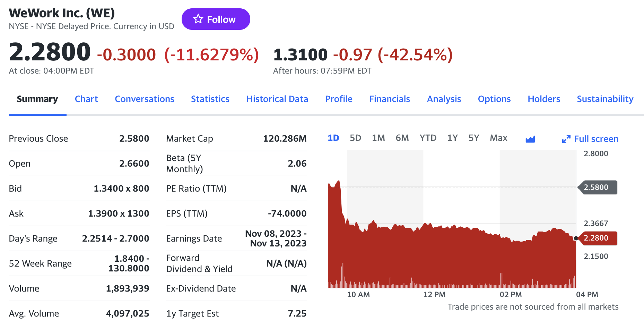
Task: Click the full screen expand arrows icon
Action: (x=566, y=139)
